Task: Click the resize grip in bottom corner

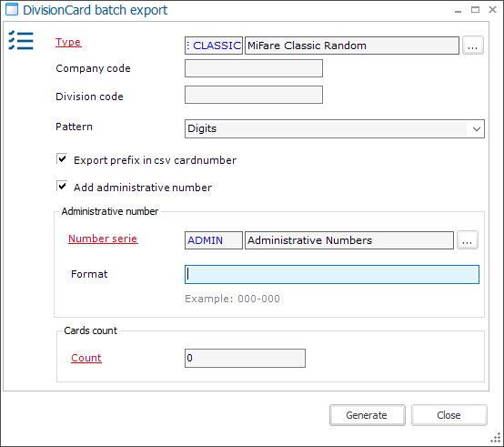Action: 496,438
